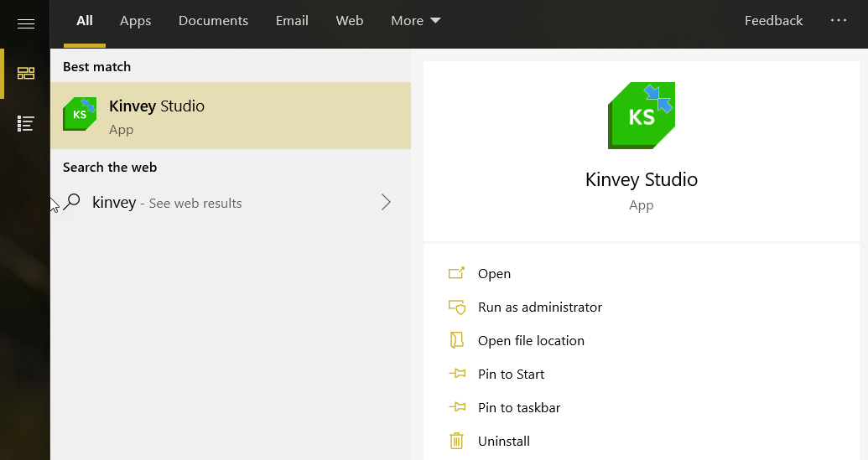
Task: Switch to the All tab
Action: tap(85, 21)
